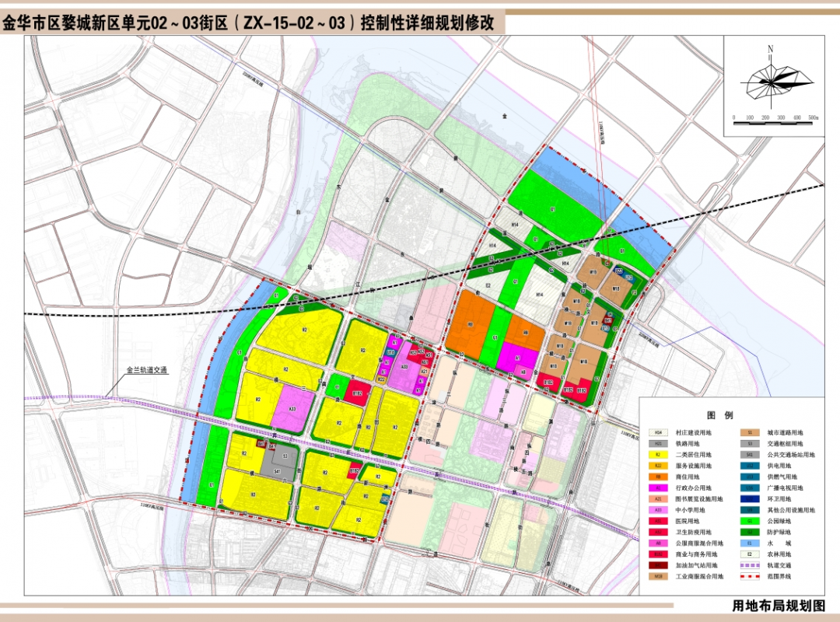The width and height of the screenshot is (840, 622).
Task: Click the map title banner text
Action: (249, 23)
